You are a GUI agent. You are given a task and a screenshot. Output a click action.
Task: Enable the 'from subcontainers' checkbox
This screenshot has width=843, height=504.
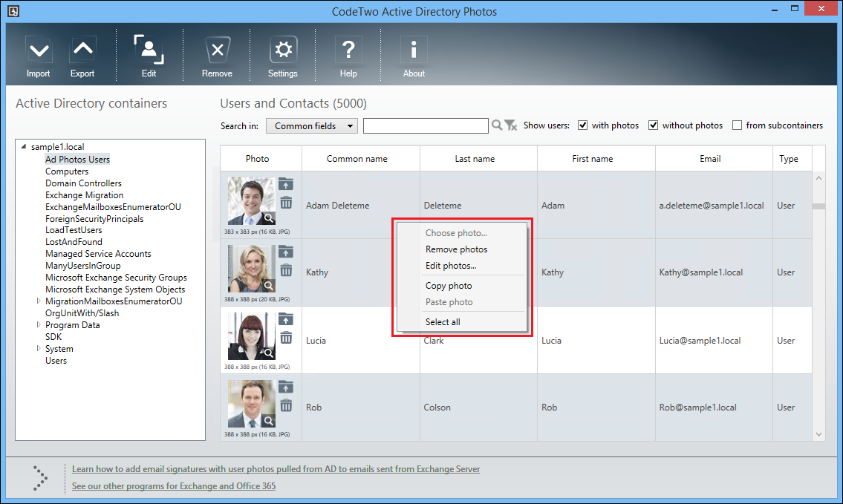pyautogui.click(x=737, y=125)
